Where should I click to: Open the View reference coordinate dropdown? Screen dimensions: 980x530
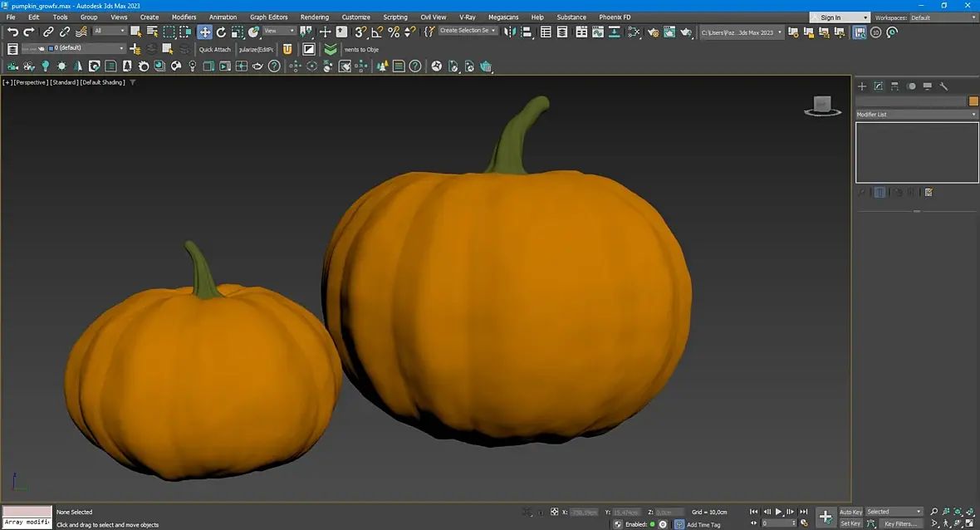click(279, 31)
